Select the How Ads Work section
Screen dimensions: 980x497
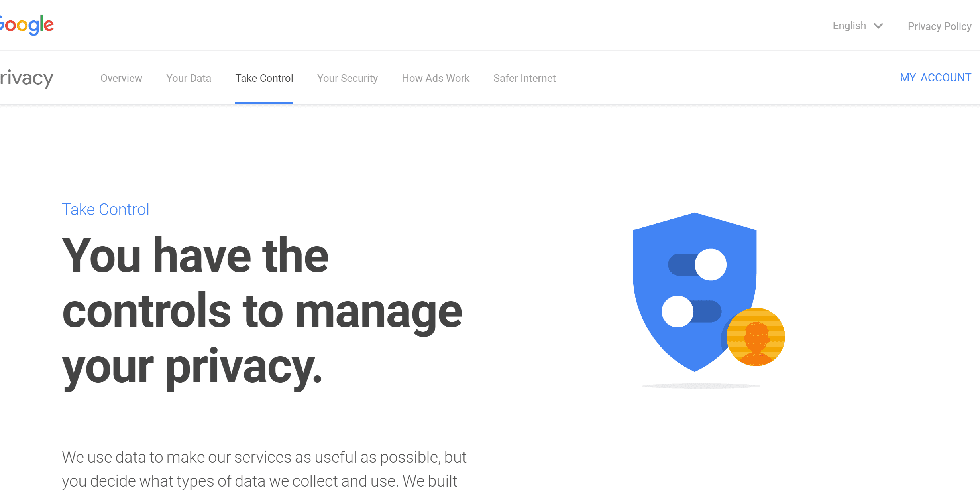[x=435, y=77]
